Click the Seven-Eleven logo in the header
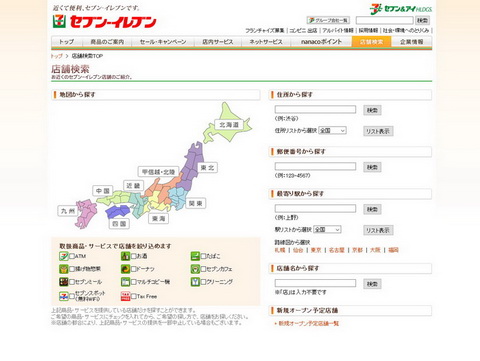480x361 pixels. 104,22
